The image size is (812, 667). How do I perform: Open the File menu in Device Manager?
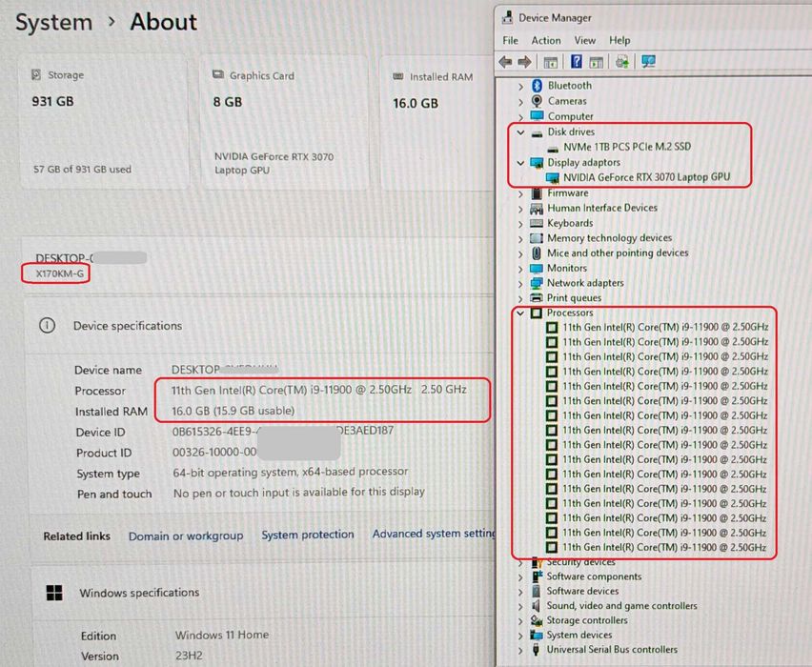click(510, 40)
